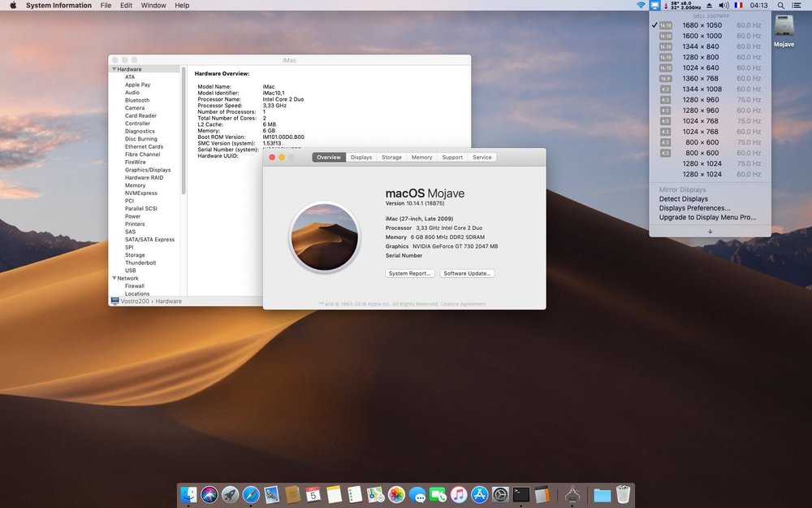Select checked 1680 × 1050 resolution

tap(710, 25)
